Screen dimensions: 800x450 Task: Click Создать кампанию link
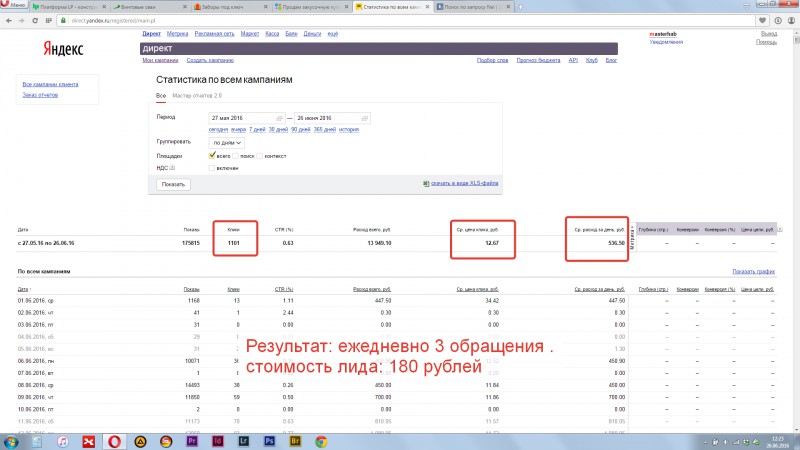point(210,60)
